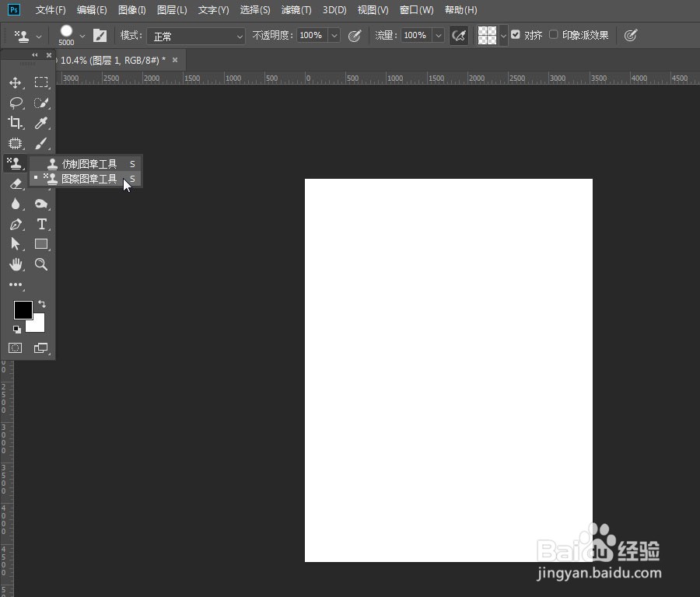Select the Blur droplet tool
700x597 pixels.
[x=16, y=204]
